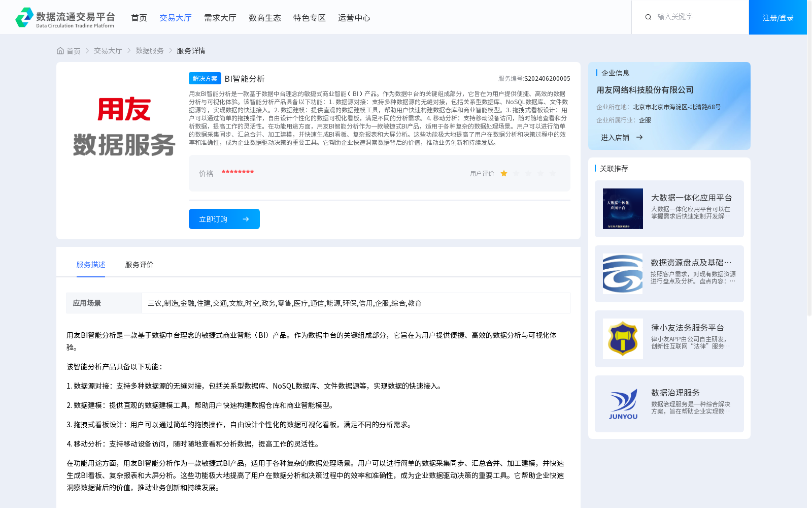This screenshot has height=508, width=812.
Task: Focus the 输入关键字 search field
Action: pyautogui.click(x=698, y=17)
